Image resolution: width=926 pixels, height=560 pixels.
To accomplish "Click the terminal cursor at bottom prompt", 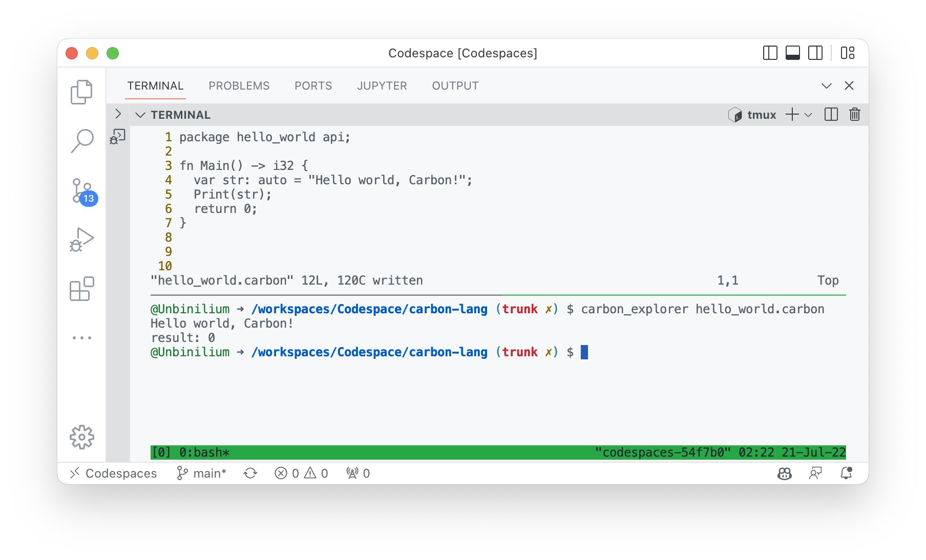I will click(584, 352).
